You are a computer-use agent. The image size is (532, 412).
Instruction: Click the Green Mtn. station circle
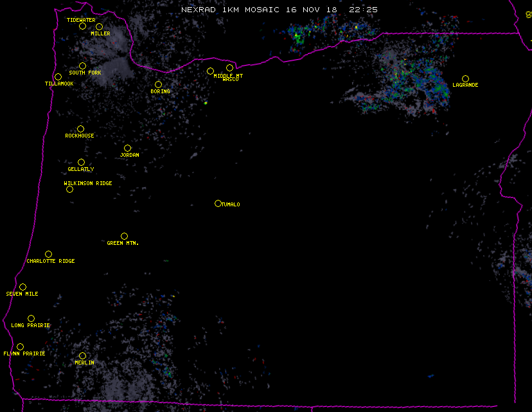[124, 236]
